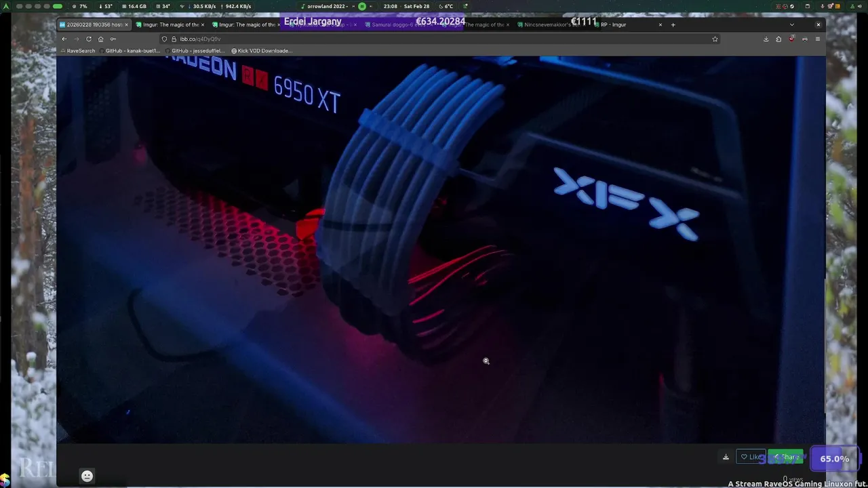Open RaveSearch bookmark
Viewport: 868px width, 488px height.
(78, 51)
